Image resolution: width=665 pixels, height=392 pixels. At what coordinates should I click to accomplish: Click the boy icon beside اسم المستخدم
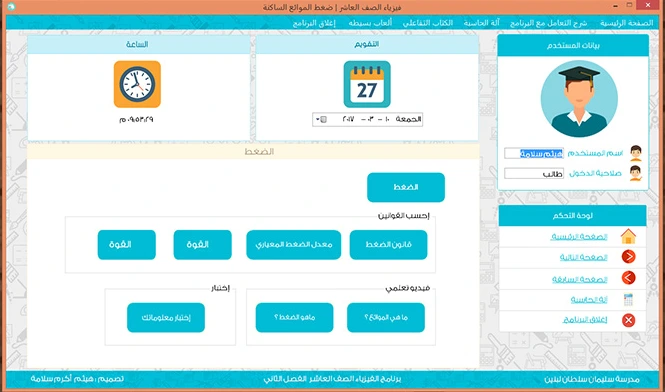pos(635,153)
